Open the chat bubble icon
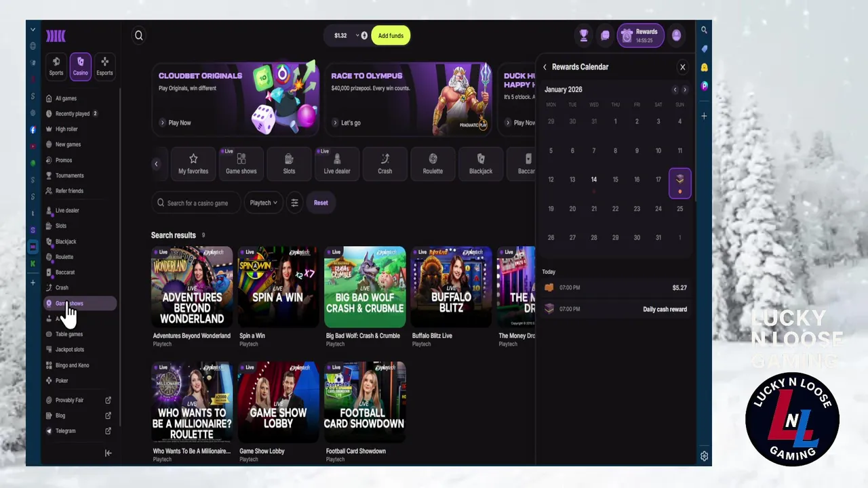This screenshot has height=488, width=868. (x=605, y=36)
